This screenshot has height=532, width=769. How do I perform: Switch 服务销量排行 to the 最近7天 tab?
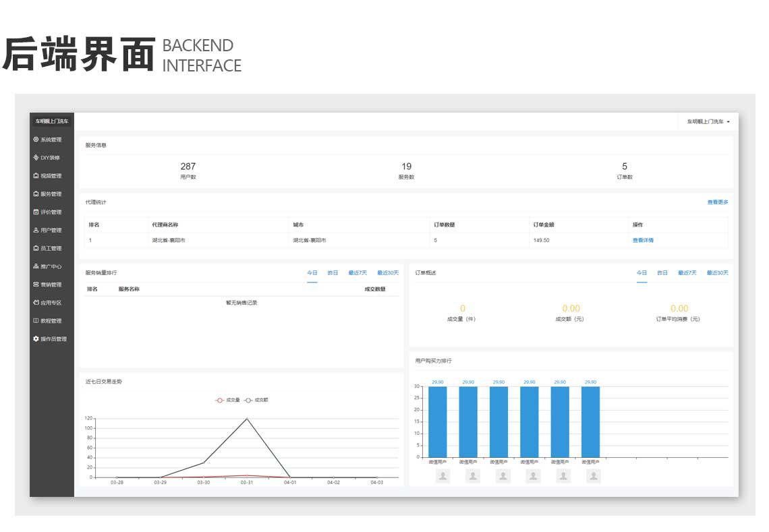pos(358,273)
